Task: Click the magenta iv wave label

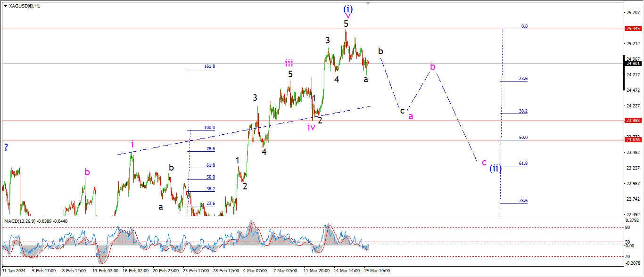Action: tap(311, 127)
